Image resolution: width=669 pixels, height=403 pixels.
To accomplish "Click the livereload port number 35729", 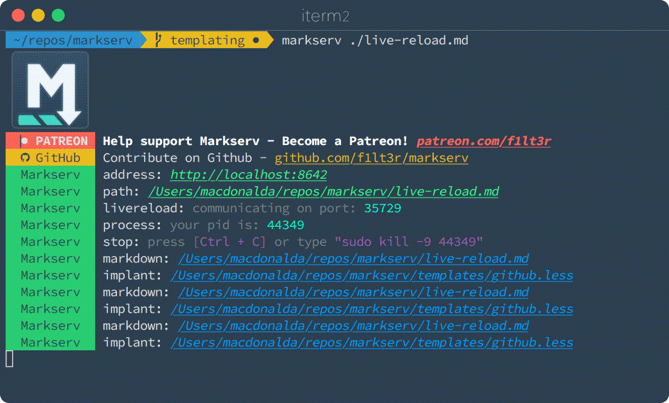I will [x=382, y=208].
